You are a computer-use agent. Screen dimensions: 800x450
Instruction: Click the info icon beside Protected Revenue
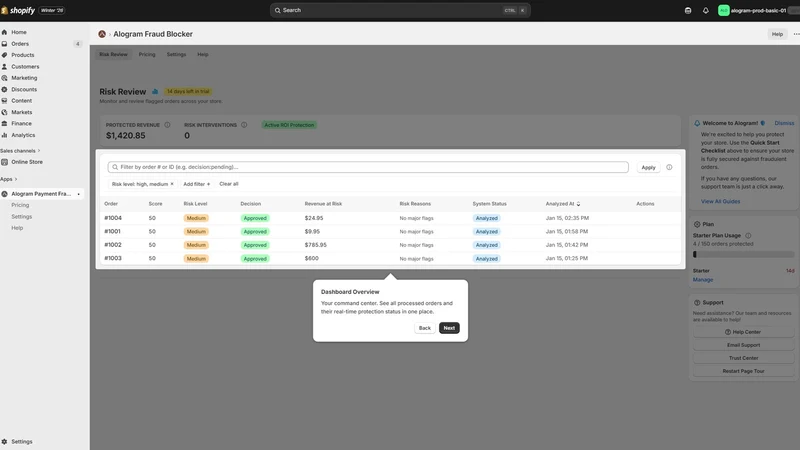point(167,125)
